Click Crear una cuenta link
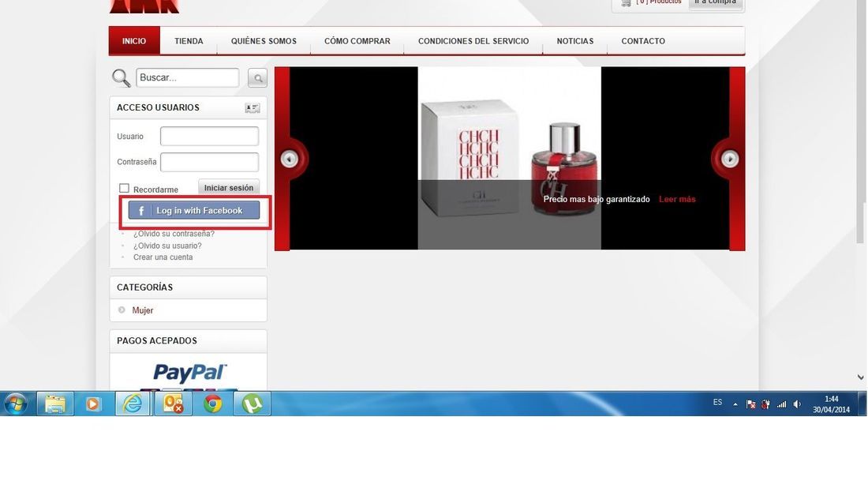 tap(163, 257)
